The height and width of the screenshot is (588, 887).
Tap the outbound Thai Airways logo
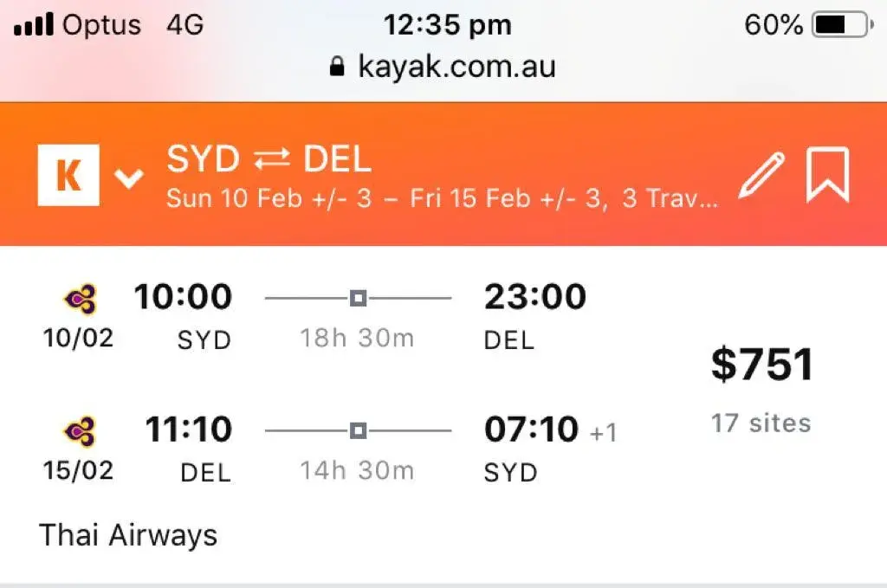click(x=80, y=300)
